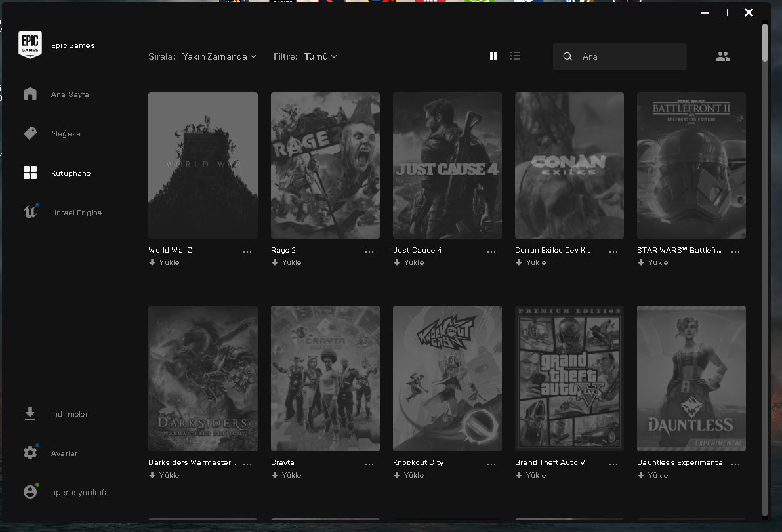Click Yükle under Just Cause 4

point(409,262)
